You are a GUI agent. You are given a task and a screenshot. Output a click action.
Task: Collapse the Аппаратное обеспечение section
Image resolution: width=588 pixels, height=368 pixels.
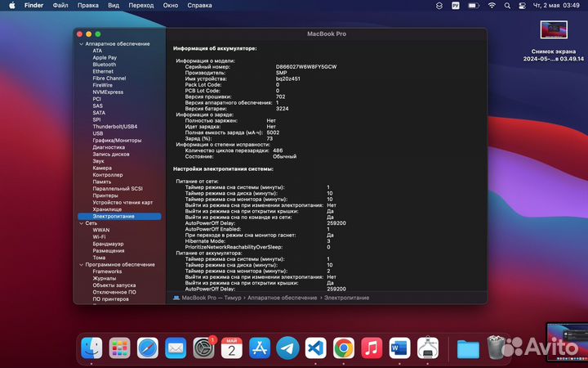(81, 44)
